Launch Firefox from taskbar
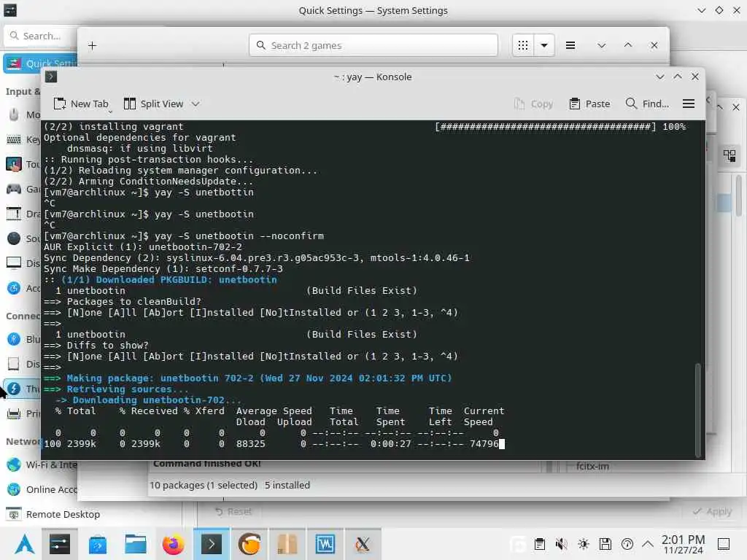This screenshot has height=560, width=747. pyautogui.click(x=174, y=544)
